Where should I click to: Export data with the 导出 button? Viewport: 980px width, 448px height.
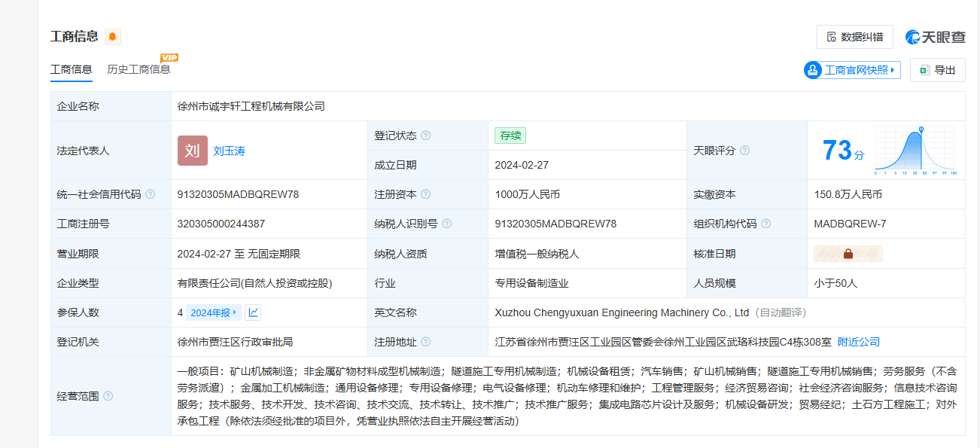937,70
